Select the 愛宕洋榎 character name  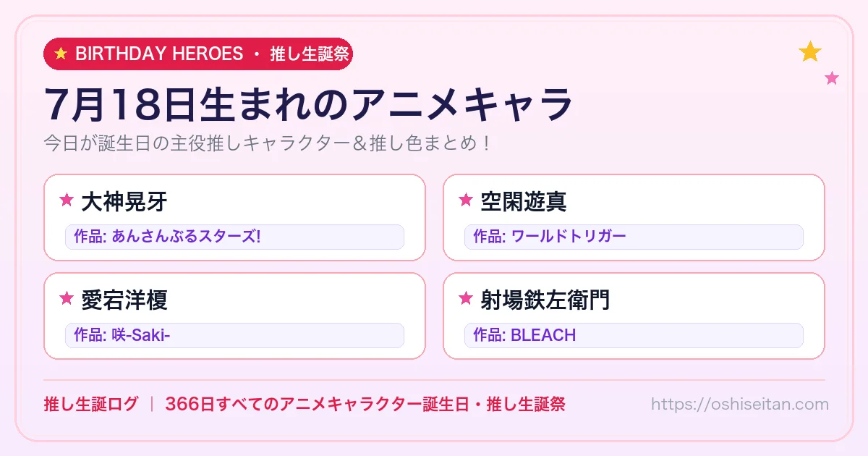pyautogui.click(x=124, y=299)
